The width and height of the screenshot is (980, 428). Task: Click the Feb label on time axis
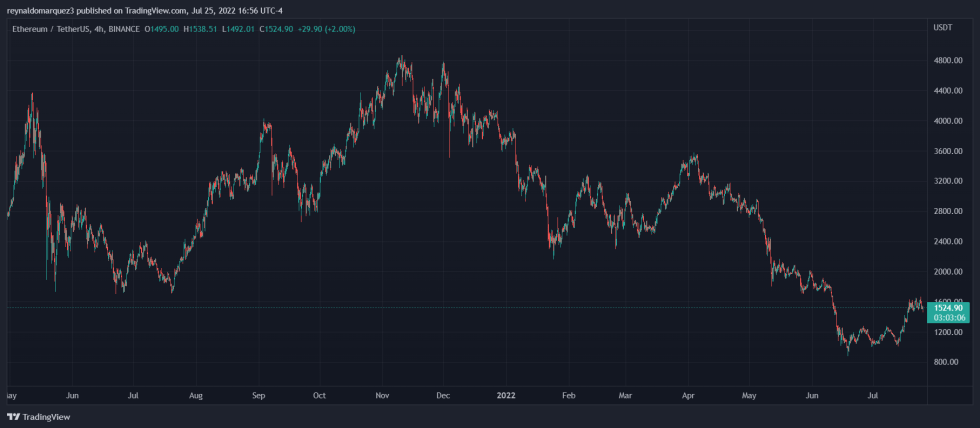click(x=569, y=395)
